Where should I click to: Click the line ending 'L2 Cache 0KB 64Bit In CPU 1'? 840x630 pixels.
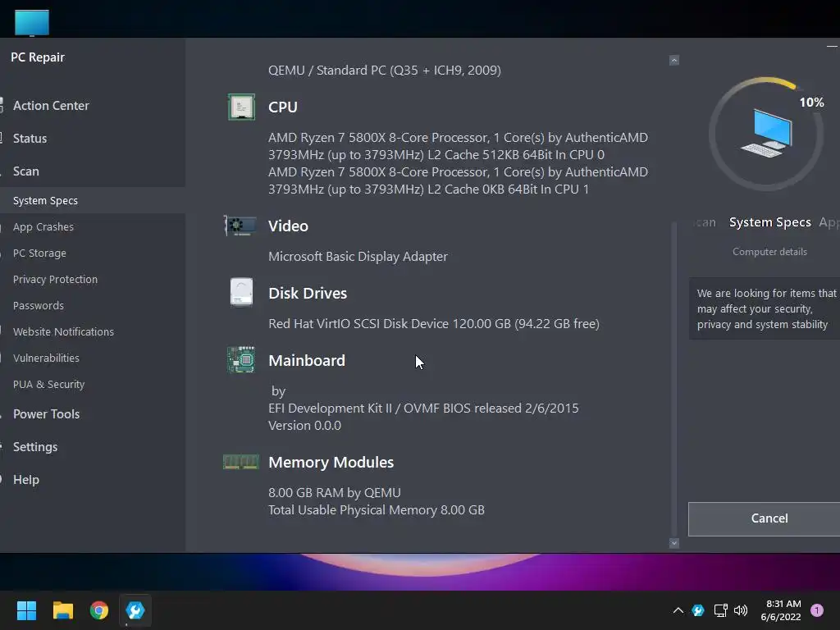(428, 189)
